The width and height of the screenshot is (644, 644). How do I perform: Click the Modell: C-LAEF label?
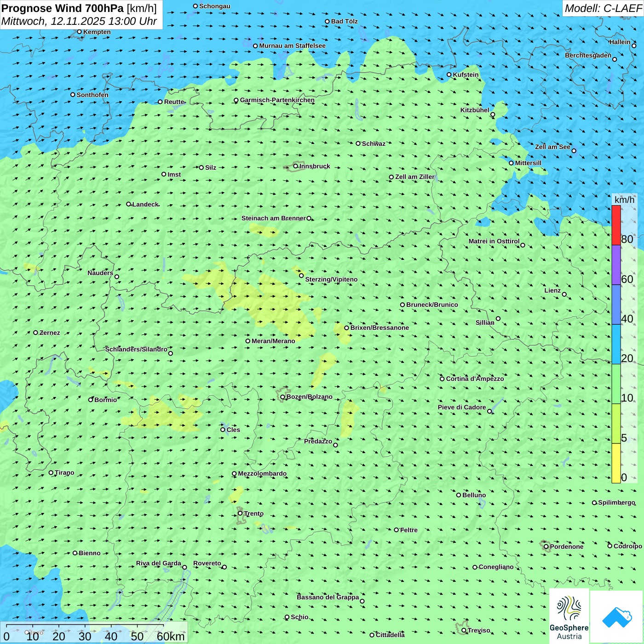pyautogui.click(x=603, y=8)
